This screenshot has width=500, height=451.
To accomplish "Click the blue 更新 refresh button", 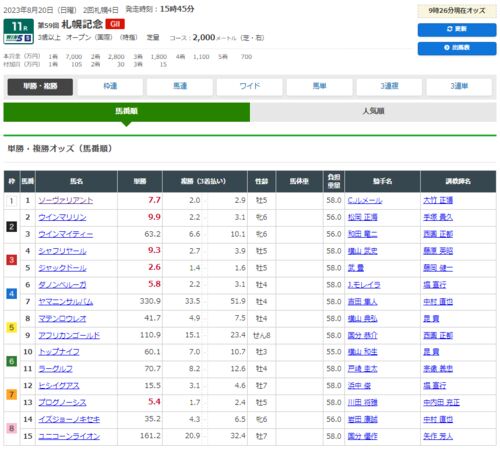I will [457, 29].
